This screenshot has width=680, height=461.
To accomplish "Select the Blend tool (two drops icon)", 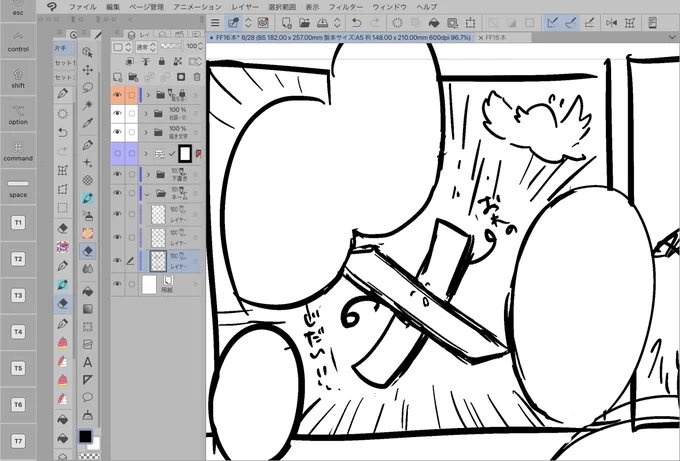I will pos(87,269).
